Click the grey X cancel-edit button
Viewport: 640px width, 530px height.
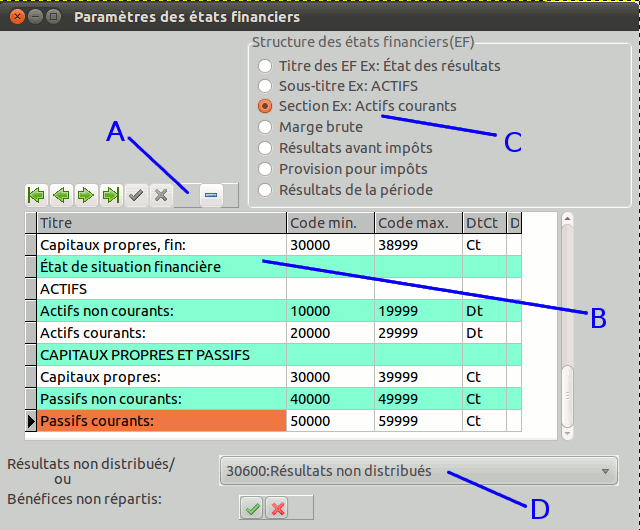(160, 195)
